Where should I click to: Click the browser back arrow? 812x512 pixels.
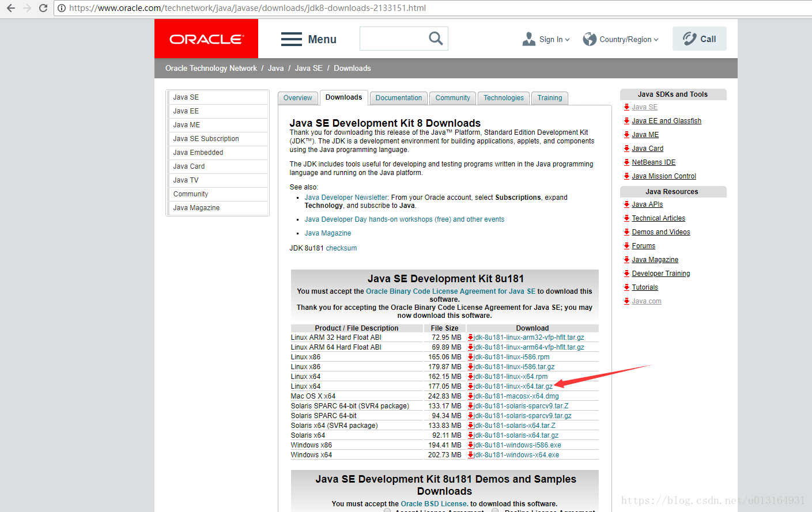click(x=11, y=8)
